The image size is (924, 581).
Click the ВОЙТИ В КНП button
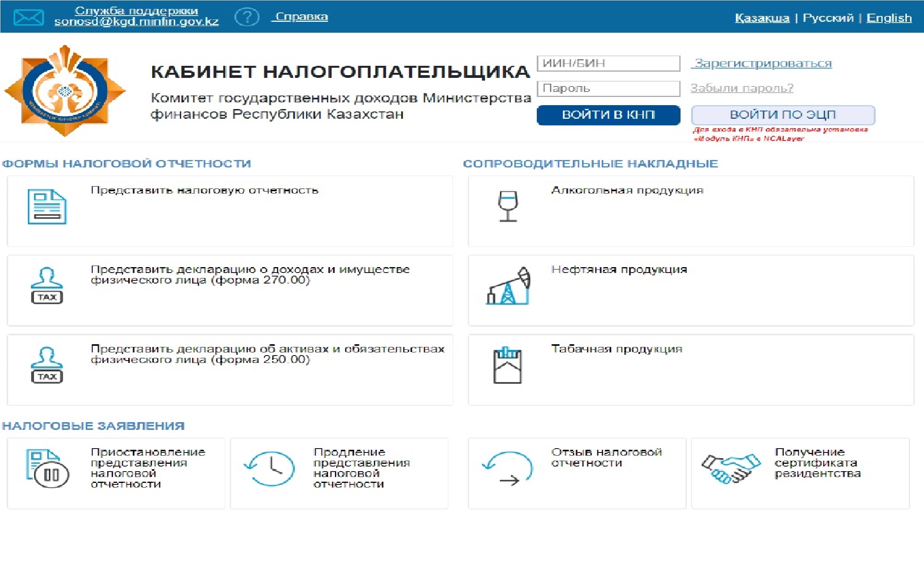(608, 115)
